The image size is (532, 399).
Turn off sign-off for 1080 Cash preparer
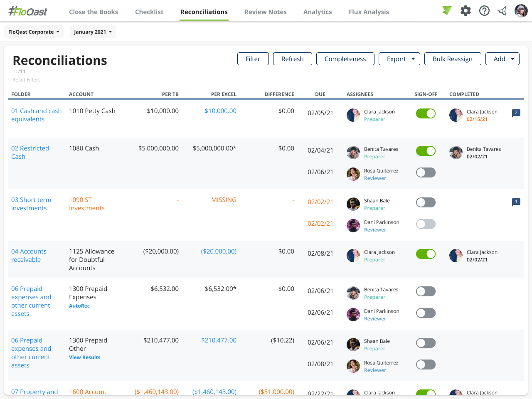[426, 151]
